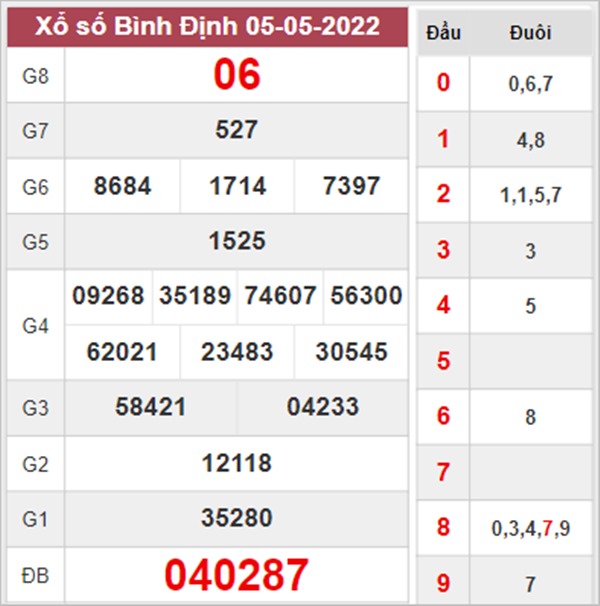
Task: Select the G3 number 04233
Action: click(323, 407)
